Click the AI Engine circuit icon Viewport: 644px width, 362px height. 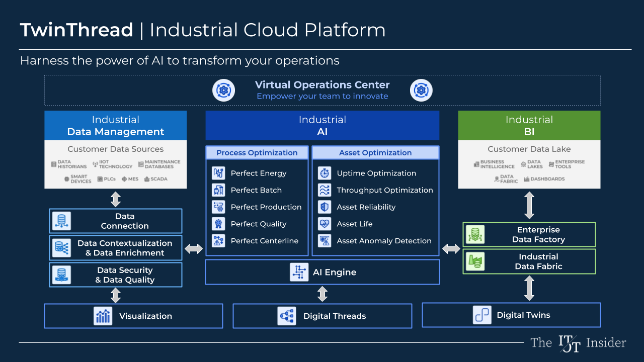(299, 272)
